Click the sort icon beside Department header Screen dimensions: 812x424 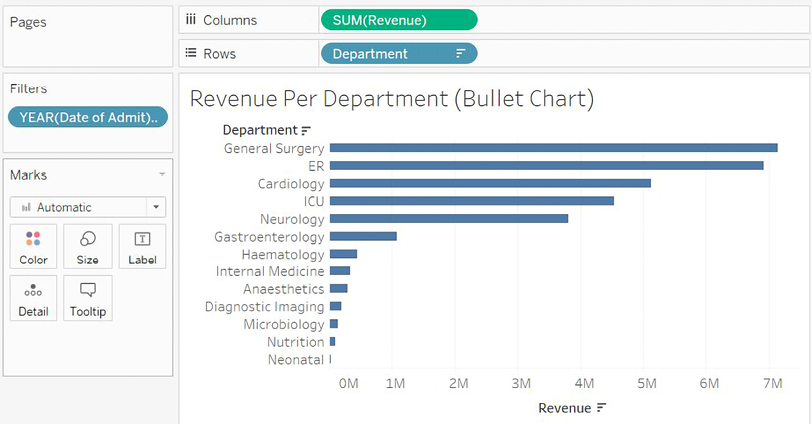[x=306, y=130]
